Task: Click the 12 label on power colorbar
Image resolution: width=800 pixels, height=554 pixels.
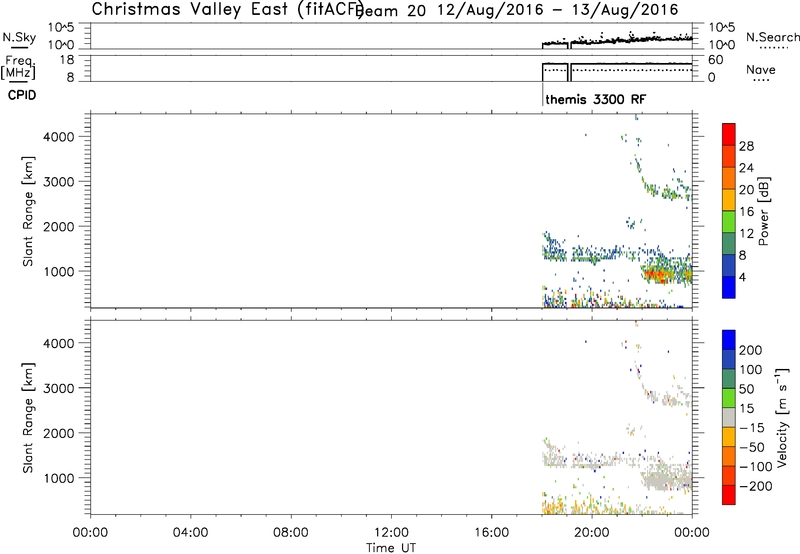Action: click(746, 234)
